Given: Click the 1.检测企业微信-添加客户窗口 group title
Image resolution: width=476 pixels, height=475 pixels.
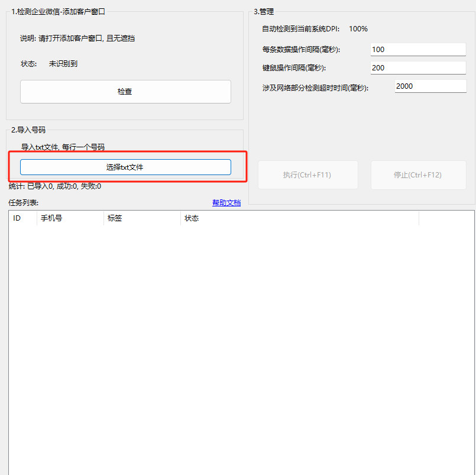Looking at the screenshot, I should coord(58,12).
